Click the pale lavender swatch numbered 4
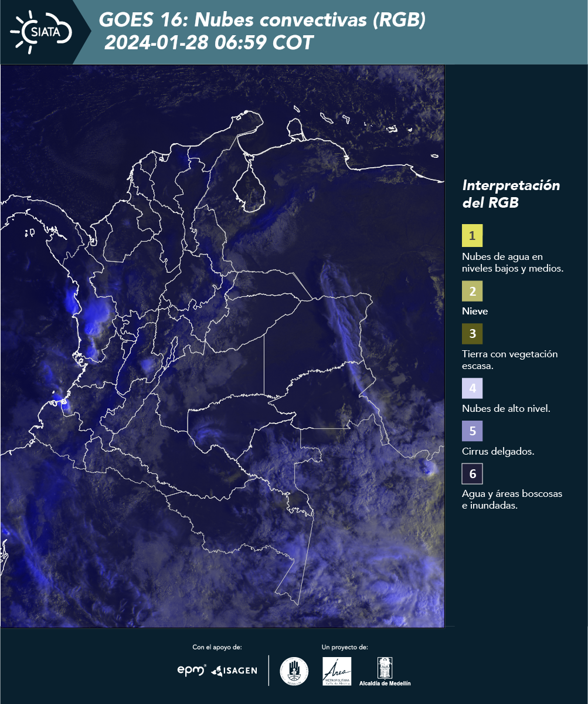Image resolution: width=588 pixels, height=704 pixels. pyautogui.click(x=472, y=388)
